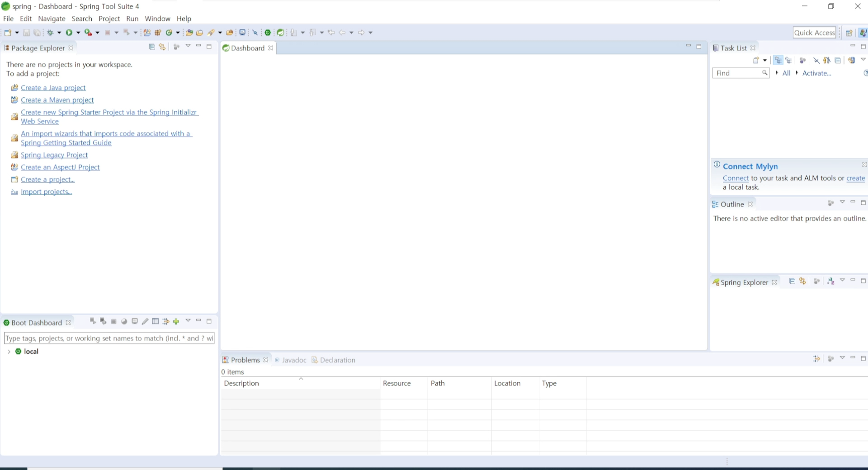The width and height of the screenshot is (868, 470).
Task: Click the New Task icon in Task List
Action: (x=756, y=60)
